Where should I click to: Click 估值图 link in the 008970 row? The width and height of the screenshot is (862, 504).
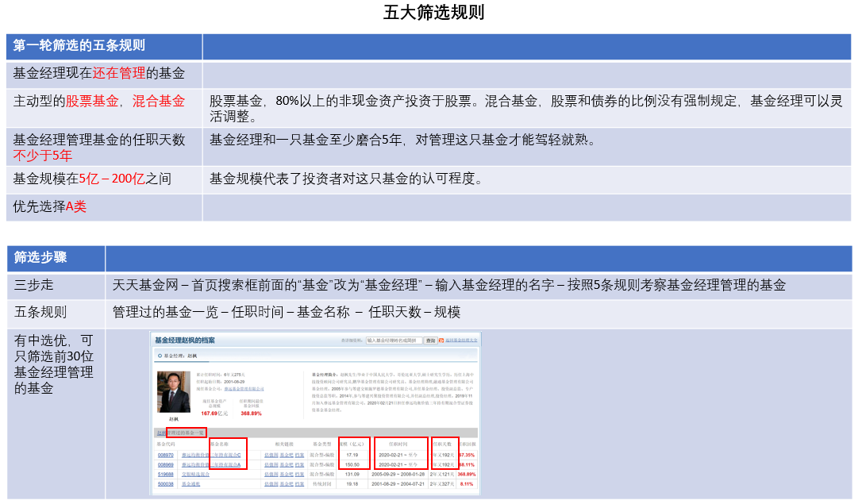271,455
